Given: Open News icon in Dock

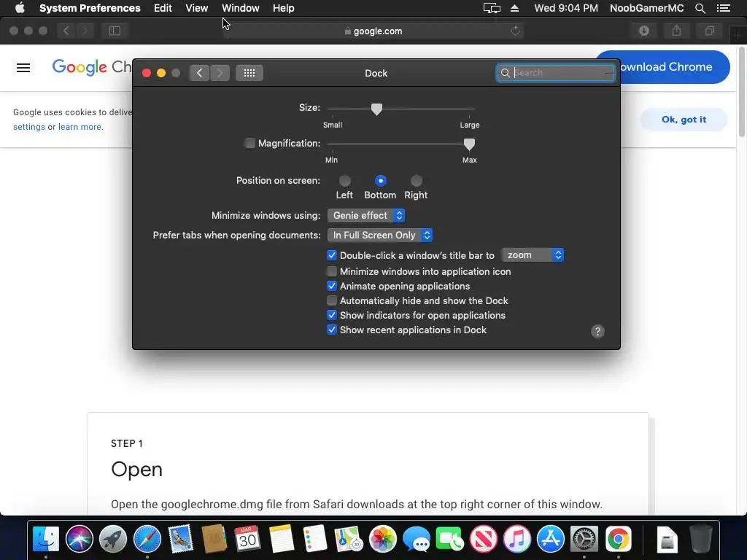Looking at the screenshot, I should (483, 539).
